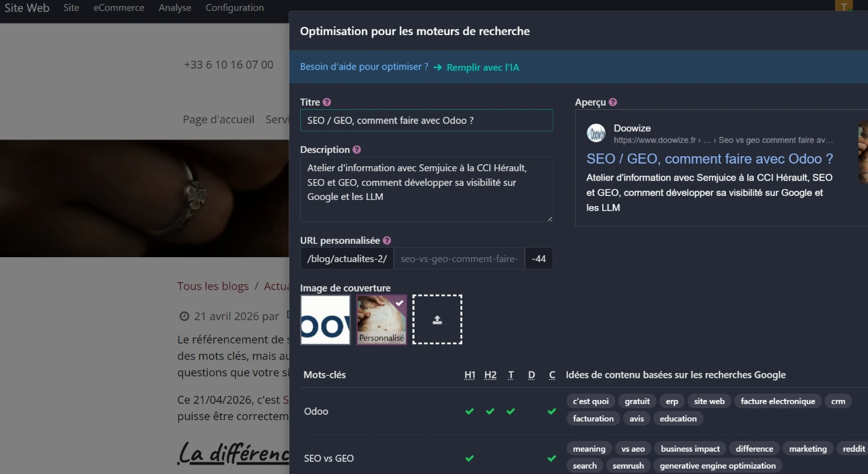Click the 'facture electronique' suggestion tag
868x474 pixels.
point(778,401)
